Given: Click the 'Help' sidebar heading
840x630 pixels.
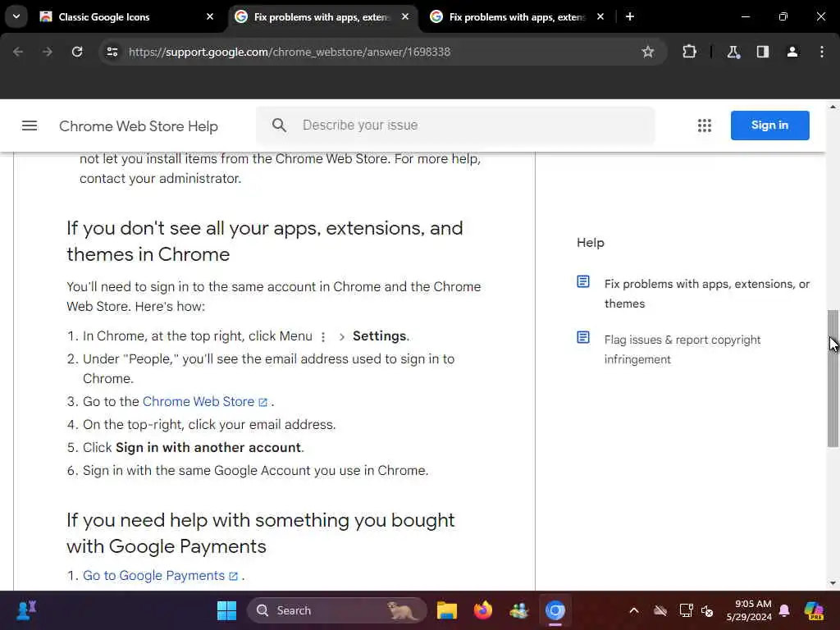Looking at the screenshot, I should 591,243.
